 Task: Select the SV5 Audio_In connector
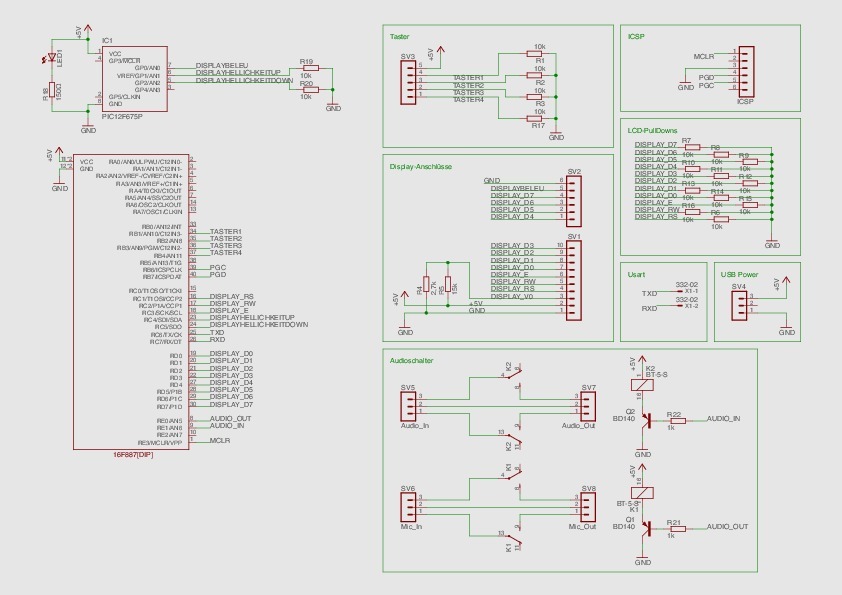[408, 406]
